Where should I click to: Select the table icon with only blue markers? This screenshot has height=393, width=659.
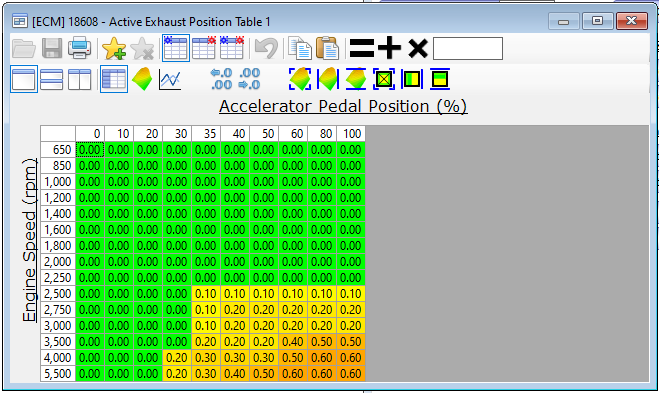[x=176, y=48]
